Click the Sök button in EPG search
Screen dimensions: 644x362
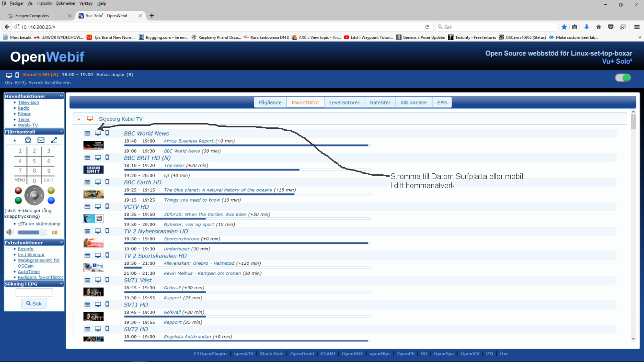point(34,304)
